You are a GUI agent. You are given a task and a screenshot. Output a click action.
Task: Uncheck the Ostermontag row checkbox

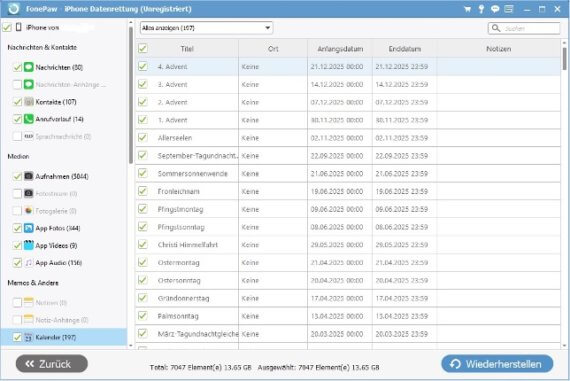click(143, 262)
